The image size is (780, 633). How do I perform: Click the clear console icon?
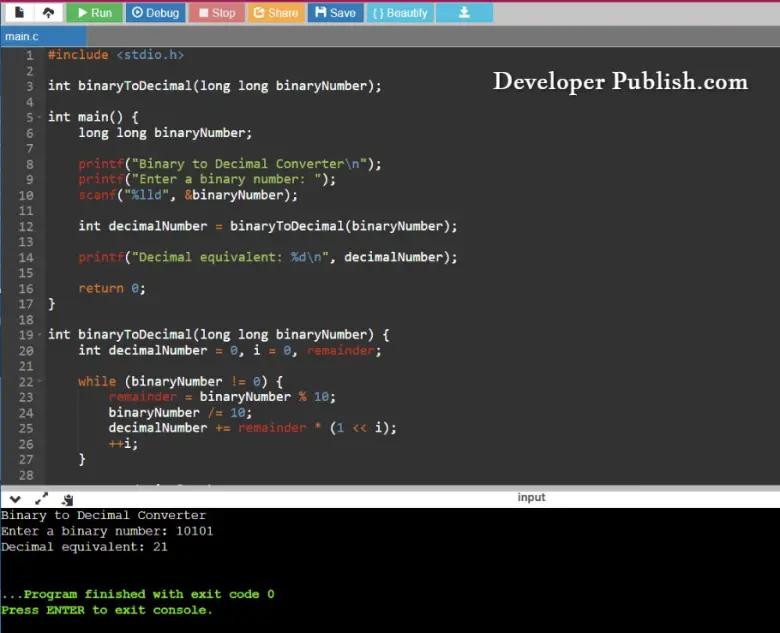tap(67, 498)
